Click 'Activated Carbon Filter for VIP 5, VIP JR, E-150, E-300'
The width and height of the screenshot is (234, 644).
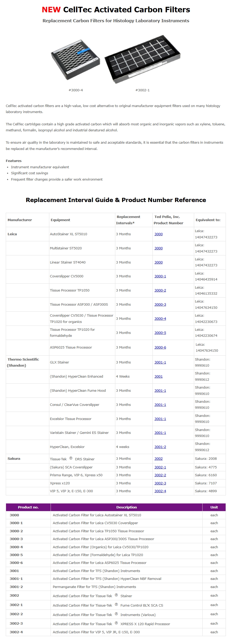pos(96,632)
